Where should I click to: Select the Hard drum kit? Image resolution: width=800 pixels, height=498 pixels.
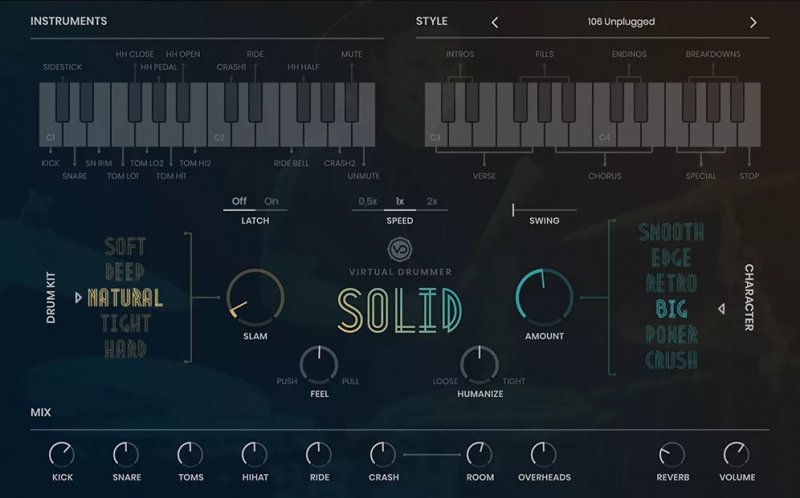(125, 349)
